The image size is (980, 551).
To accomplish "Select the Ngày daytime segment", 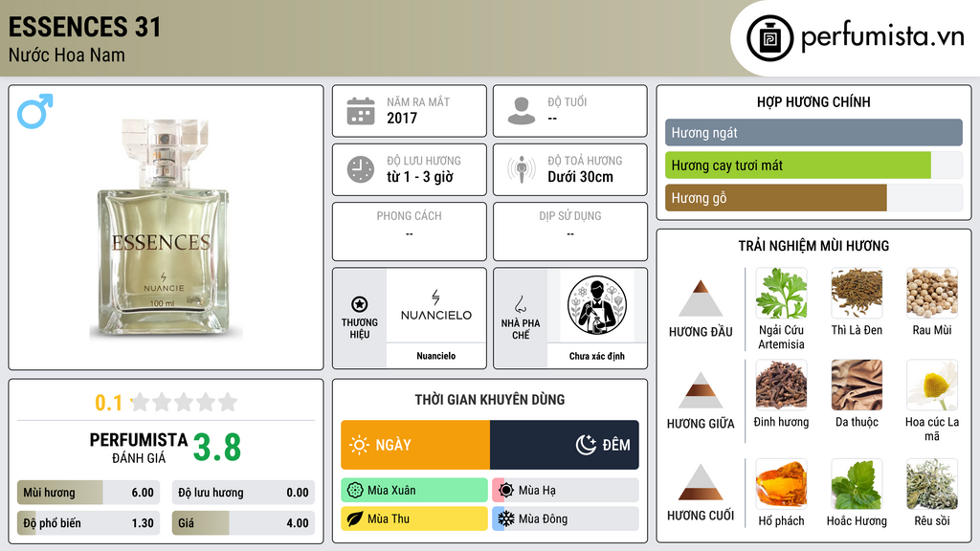I will [x=415, y=445].
